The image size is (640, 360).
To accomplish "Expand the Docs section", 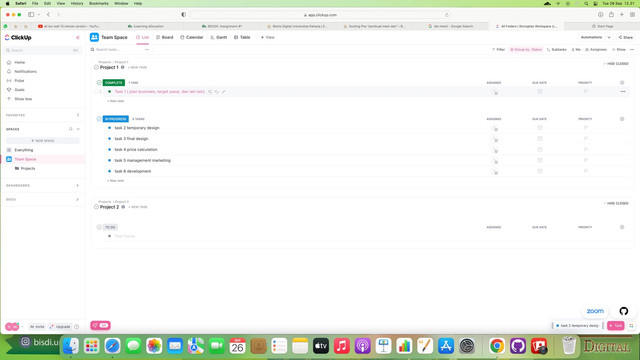I will click(x=78, y=200).
